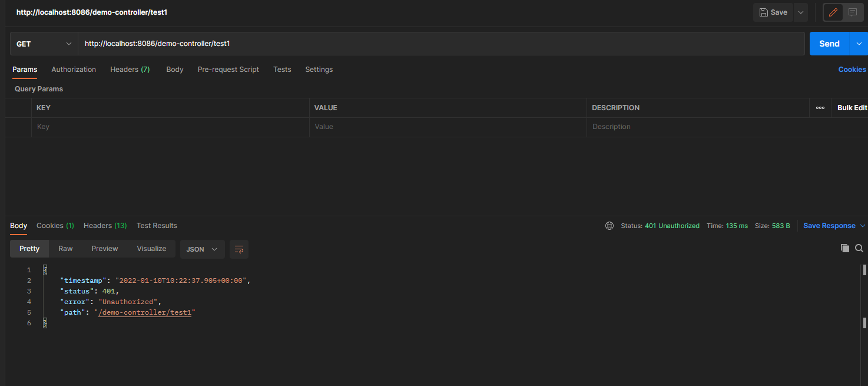Expand Save Response dropdown chevron
The width and height of the screenshot is (868, 386).
pyautogui.click(x=863, y=226)
